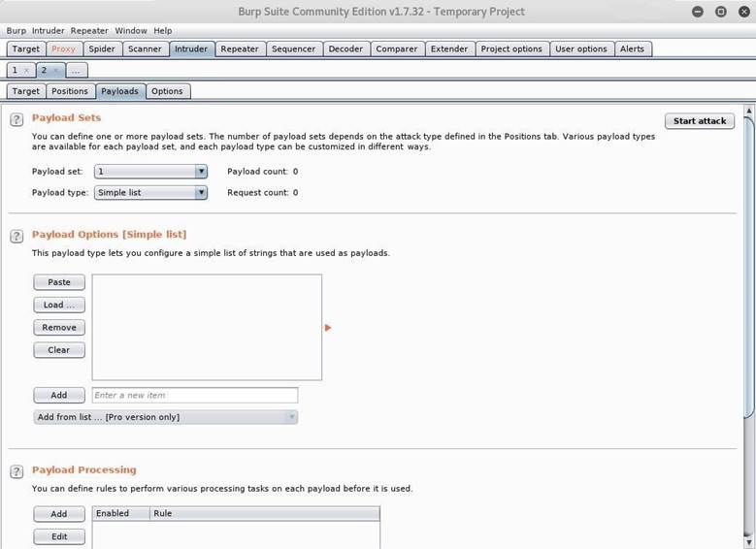Viewport: 756px width, 549px height.
Task: Click the Load ... button
Action: (59, 305)
